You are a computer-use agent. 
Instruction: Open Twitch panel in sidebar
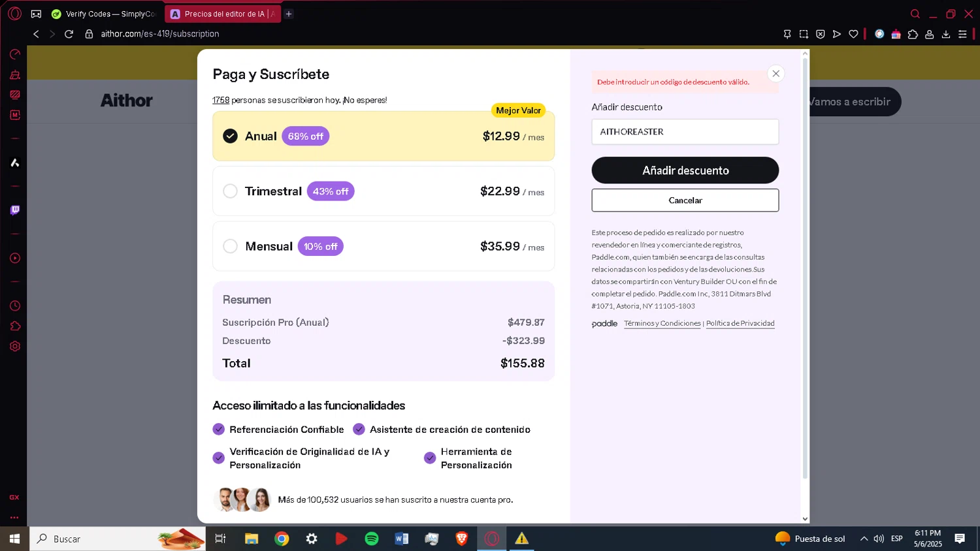click(x=14, y=210)
